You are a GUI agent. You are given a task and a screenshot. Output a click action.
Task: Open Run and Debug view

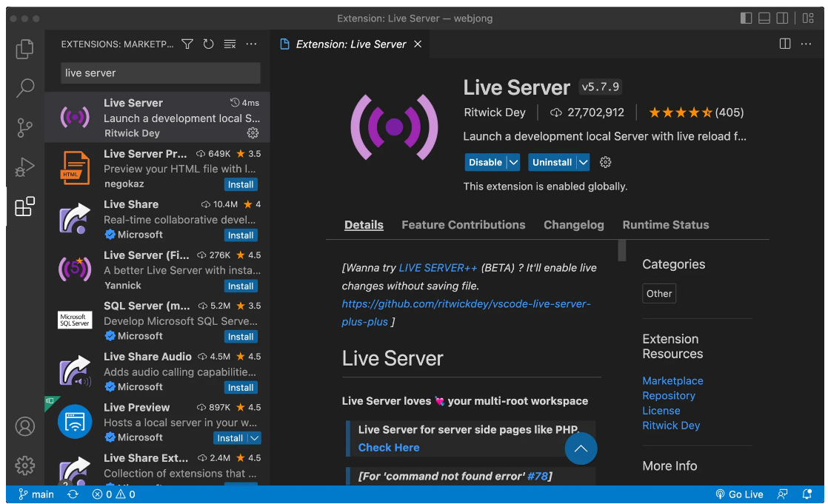(25, 167)
